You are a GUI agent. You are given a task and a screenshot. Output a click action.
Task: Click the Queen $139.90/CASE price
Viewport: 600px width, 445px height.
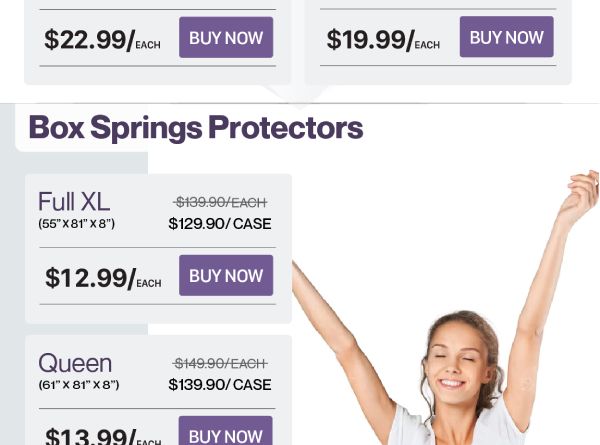[220, 385]
